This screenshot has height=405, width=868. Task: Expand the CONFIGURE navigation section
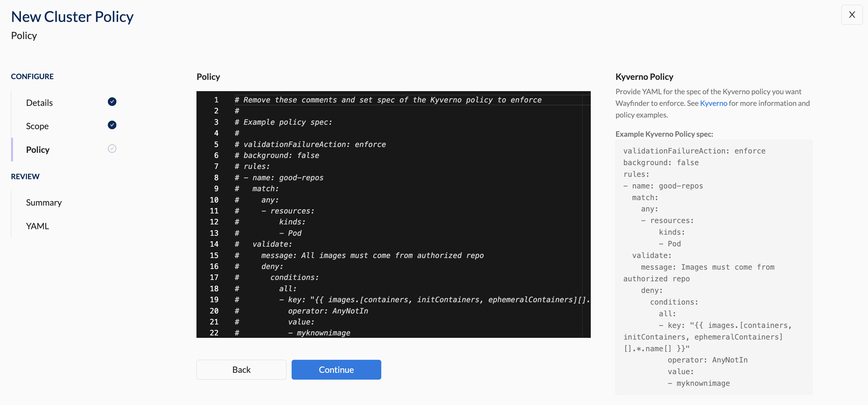tap(32, 76)
